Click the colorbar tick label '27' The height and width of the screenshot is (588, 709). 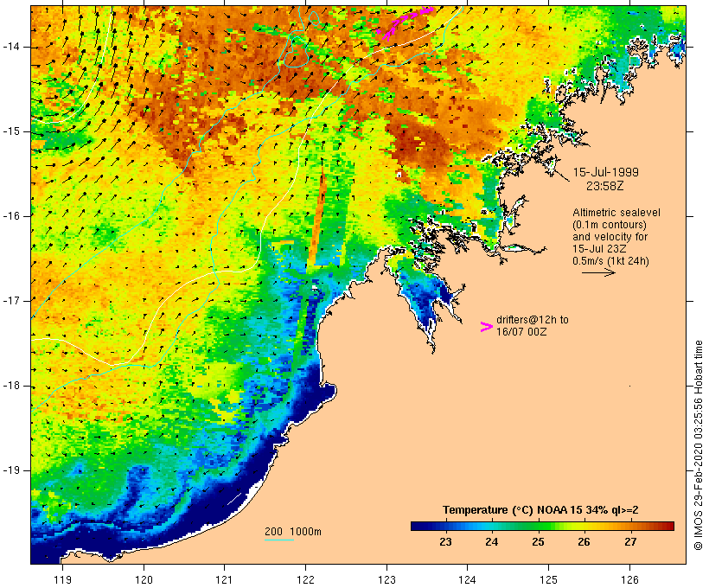click(x=630, y=542)
